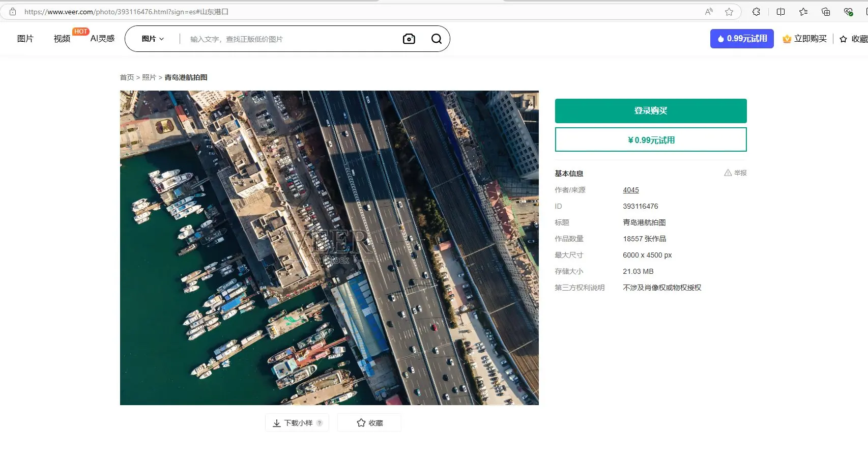The width and height of the screenshot is (868, 454).
Task: Open the browser extensions puzzle icon
Action: (756, 12)
